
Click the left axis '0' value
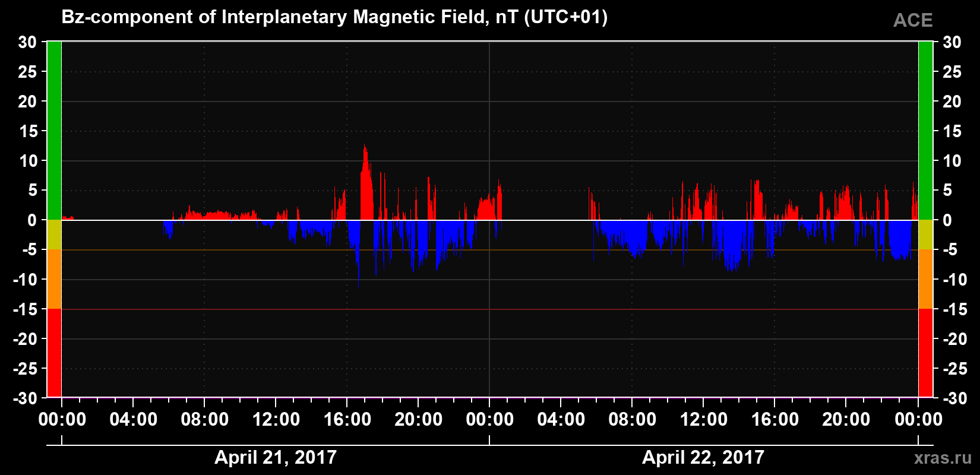pos(32,220)
